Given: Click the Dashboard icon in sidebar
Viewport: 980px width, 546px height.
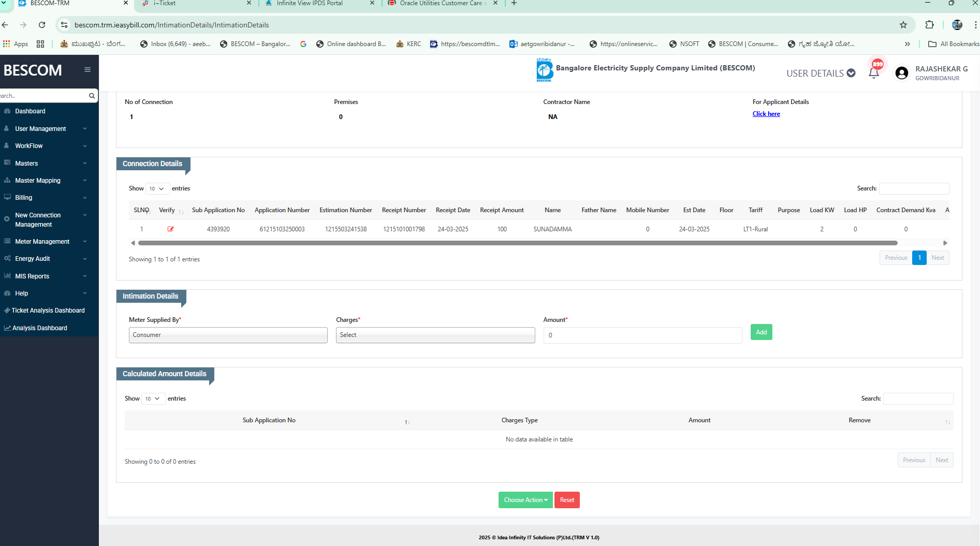Looking at the screenshot, I should pos(7,111).
